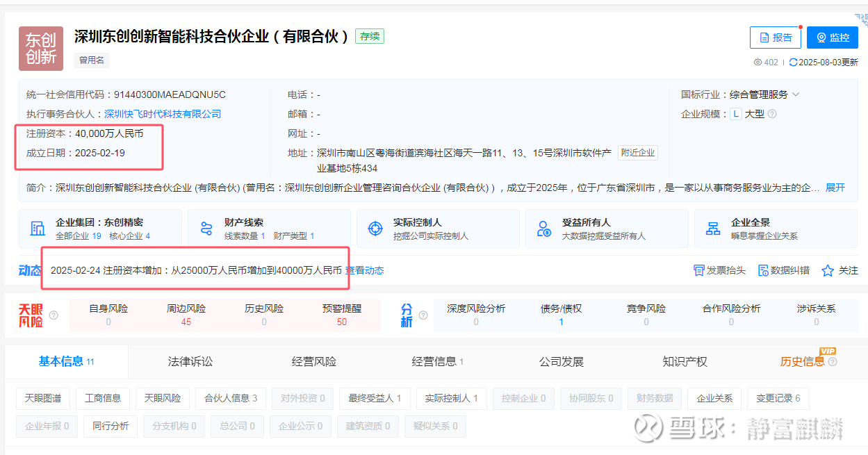
Task: Click the help icon beside 历史信息
Action: pyautogui.click(x=833, y=362)
